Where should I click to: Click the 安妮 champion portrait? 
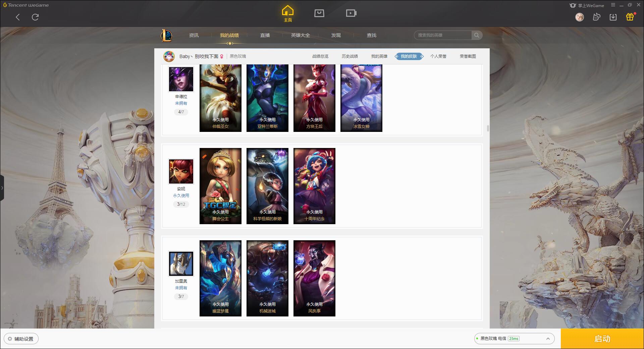pyautogui.click(x=181, y=171)
